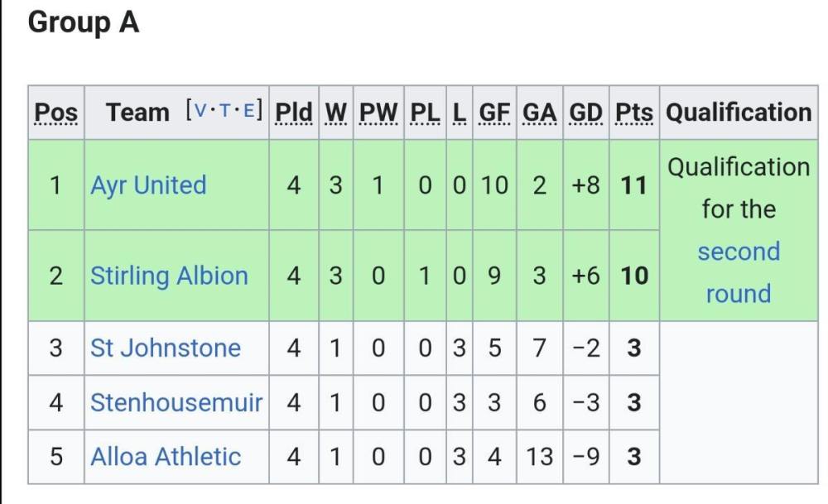828x504 pixels.
Task: Visit the Alloa Athletic team link
Action: pos(166,457)
